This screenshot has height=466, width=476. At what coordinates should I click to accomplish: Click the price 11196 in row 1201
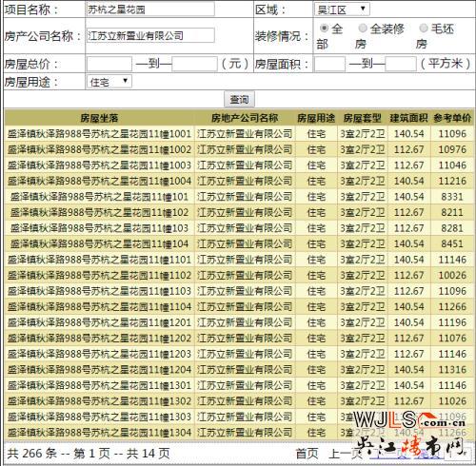click(x=452, y=322)
